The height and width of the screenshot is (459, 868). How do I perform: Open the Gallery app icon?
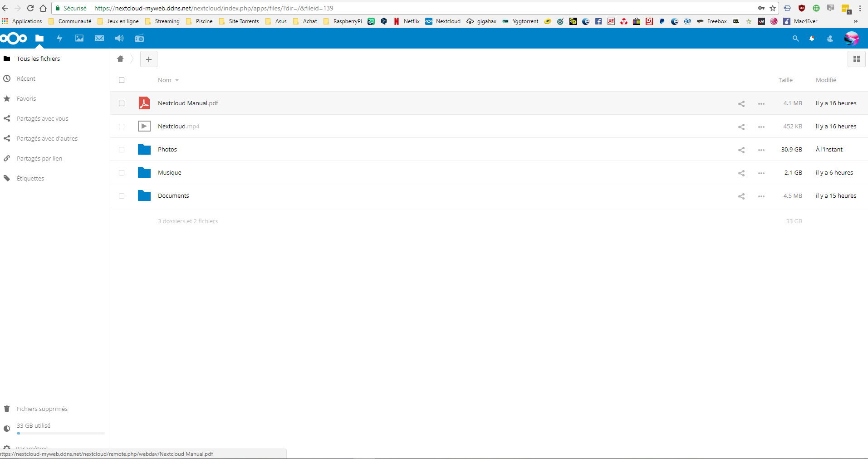[x=79, y=39]
